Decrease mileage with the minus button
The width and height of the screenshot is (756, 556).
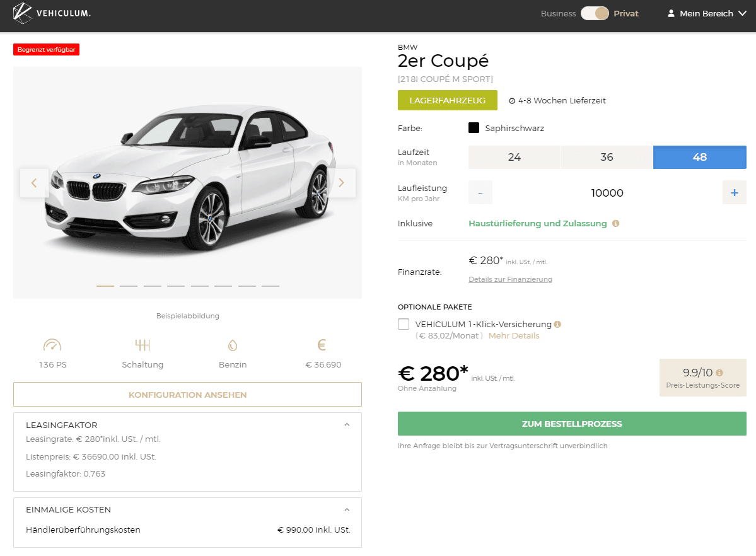tap(480, 193)
